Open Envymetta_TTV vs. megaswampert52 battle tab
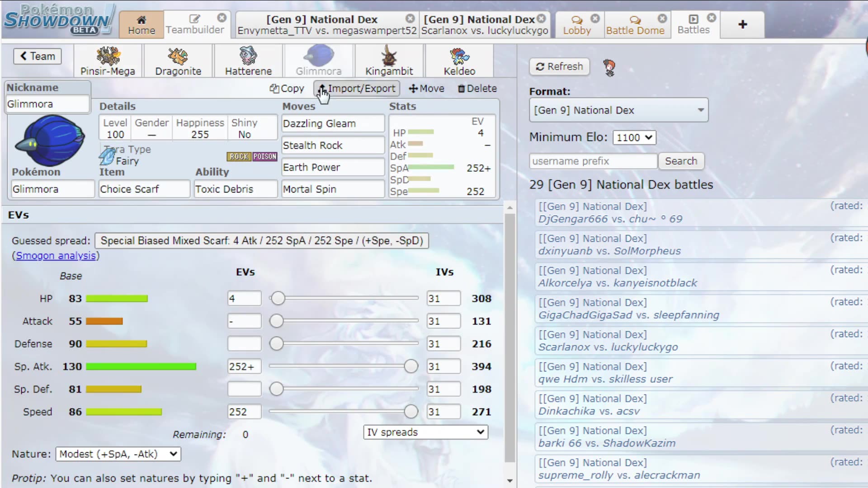Screen dimensions: 868x488 pyautogui.click(x=327, y=25)
